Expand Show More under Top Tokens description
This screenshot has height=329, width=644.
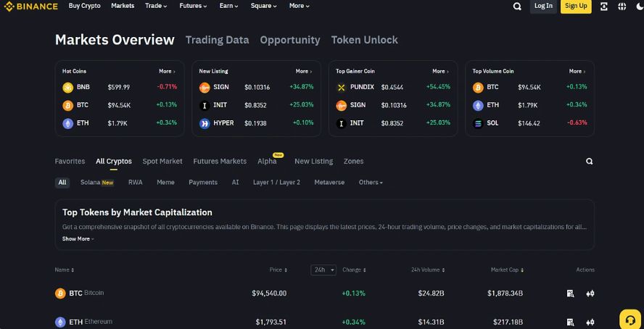(78, 238)
